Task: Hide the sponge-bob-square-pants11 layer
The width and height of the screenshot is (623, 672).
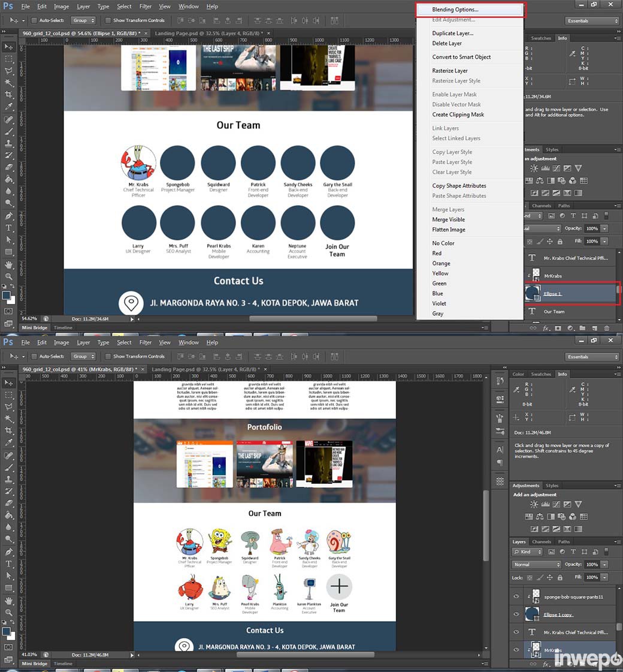Action: 516,596
